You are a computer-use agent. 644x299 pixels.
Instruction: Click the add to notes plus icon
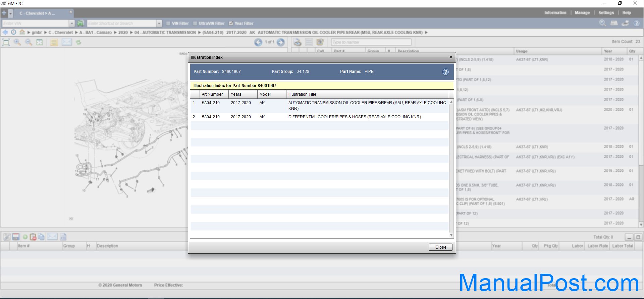pos(320,42)
